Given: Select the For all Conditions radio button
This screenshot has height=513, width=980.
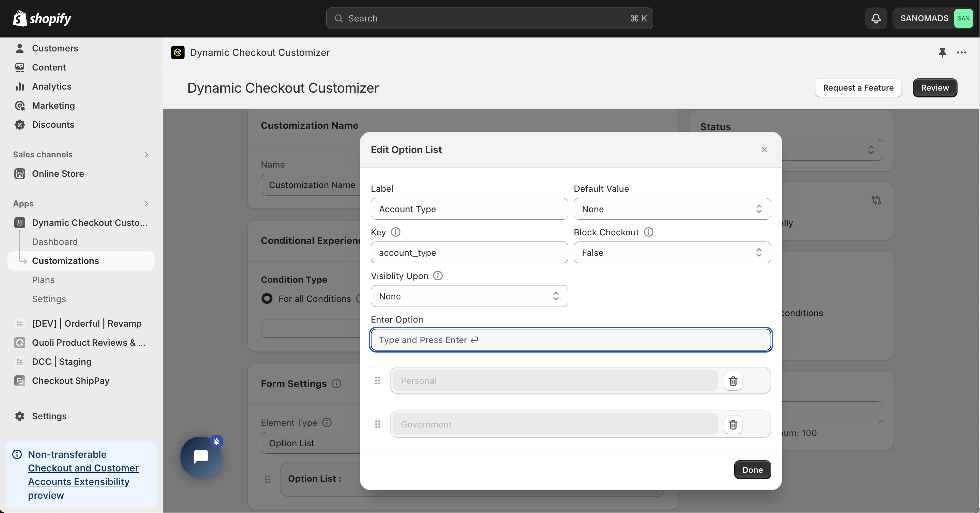Looking at the screenshot, I should click(267, 298).
